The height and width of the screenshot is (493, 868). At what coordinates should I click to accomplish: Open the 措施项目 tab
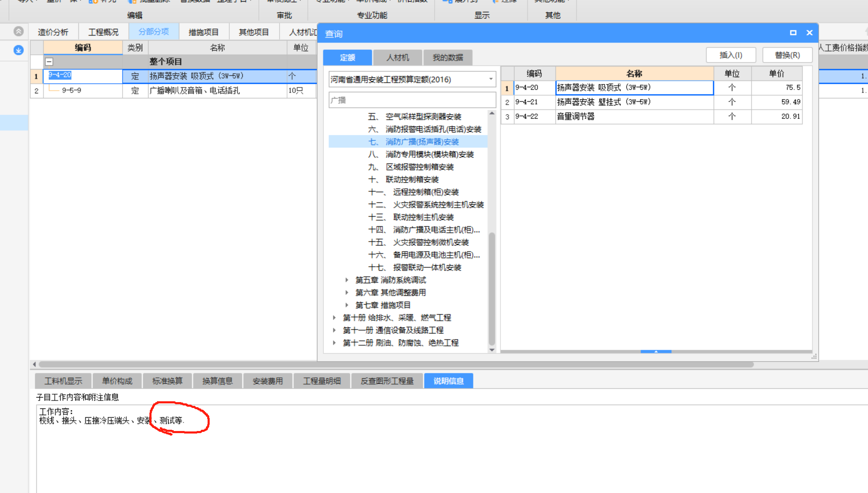(204, 32)
